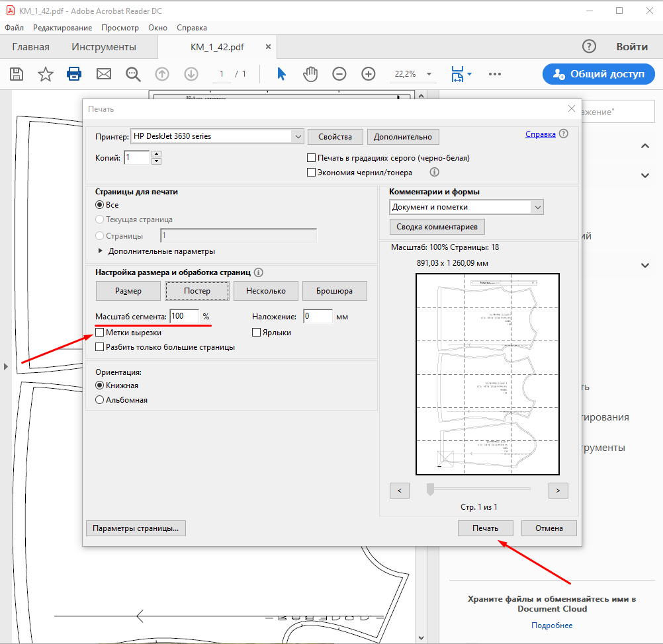Show info icon for page sizing section

click(x=258, y=272)
